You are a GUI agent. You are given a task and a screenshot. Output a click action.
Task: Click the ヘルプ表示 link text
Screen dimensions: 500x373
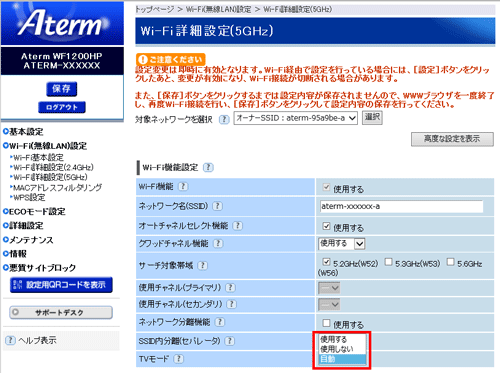click(37, 340)
